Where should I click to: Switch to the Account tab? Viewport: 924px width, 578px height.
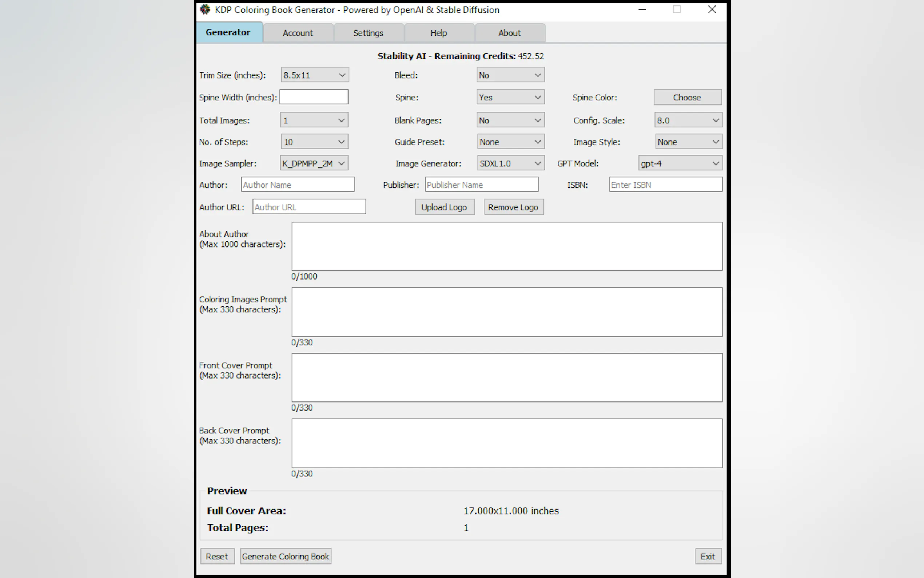point(298,33)
